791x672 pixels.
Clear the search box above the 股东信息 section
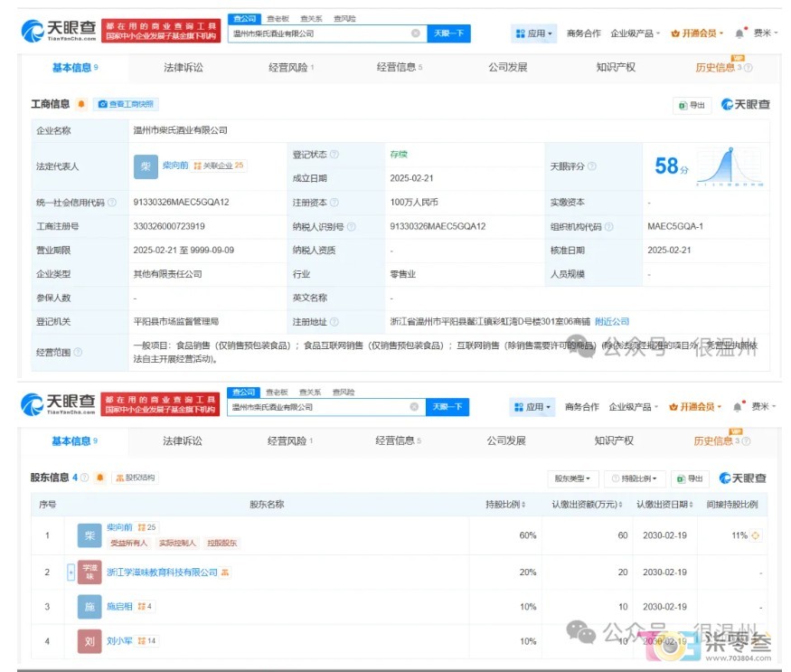point(414,407)
